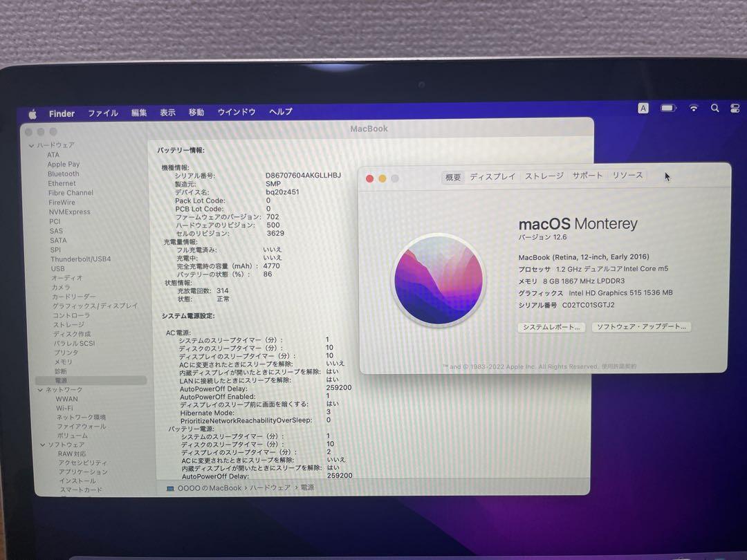Select RAW対応 under ソフトウェア

point(72,454)
